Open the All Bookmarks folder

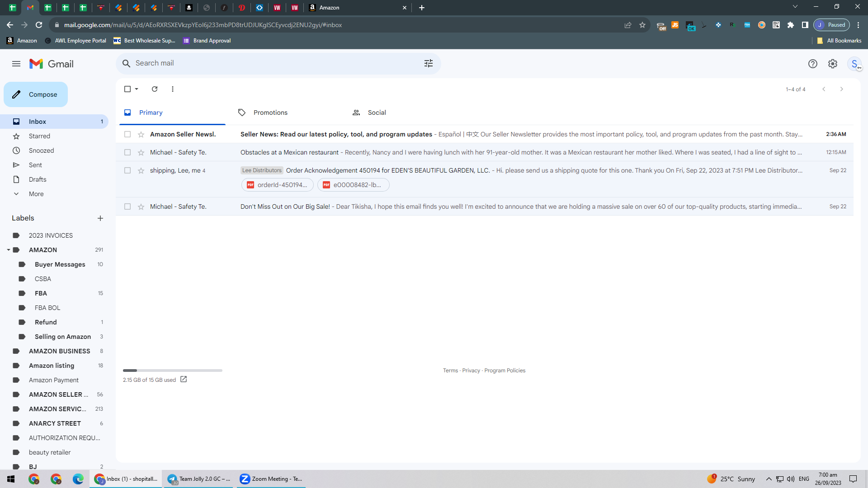point(840,41)
